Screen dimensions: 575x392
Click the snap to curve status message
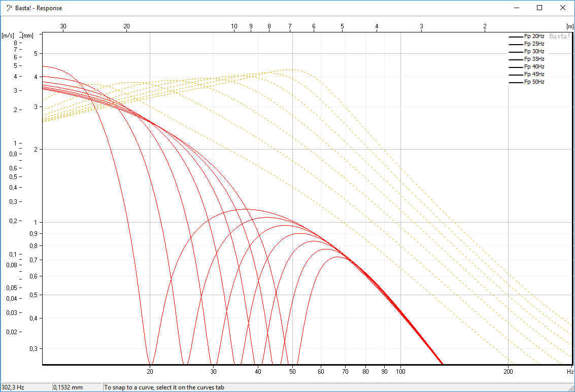coord(164,387)
